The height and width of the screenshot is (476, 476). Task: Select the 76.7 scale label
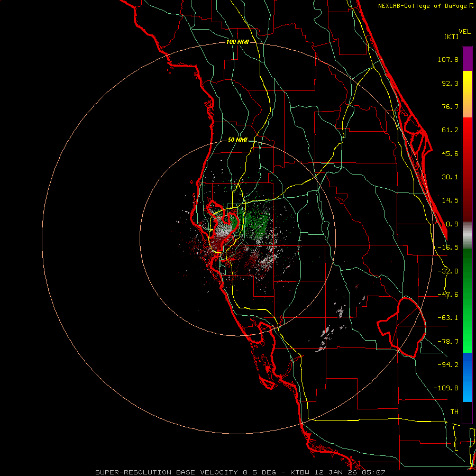(450, 106)
